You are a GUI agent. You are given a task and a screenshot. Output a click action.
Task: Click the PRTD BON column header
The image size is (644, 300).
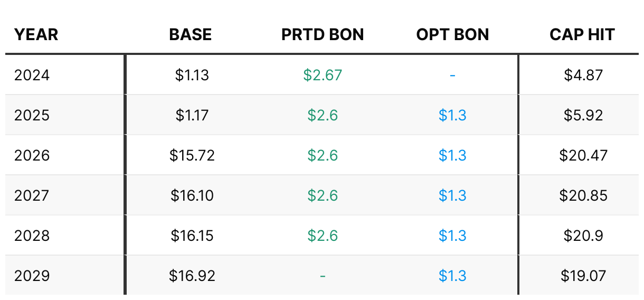coord(323,35)
